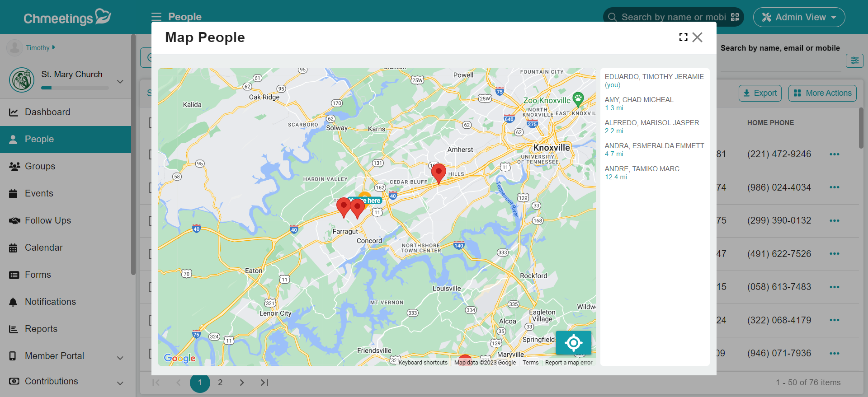Open Follow Ups in the sidebar
Image resolution: width=868 pixels, height=397 pixels.
(x=66, y=220)
